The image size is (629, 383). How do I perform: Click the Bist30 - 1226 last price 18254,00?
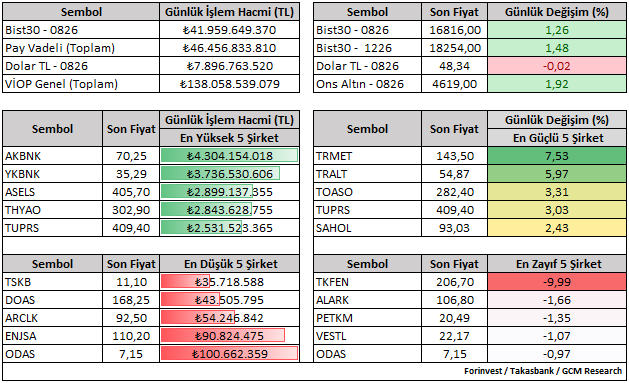coord(455,48)
